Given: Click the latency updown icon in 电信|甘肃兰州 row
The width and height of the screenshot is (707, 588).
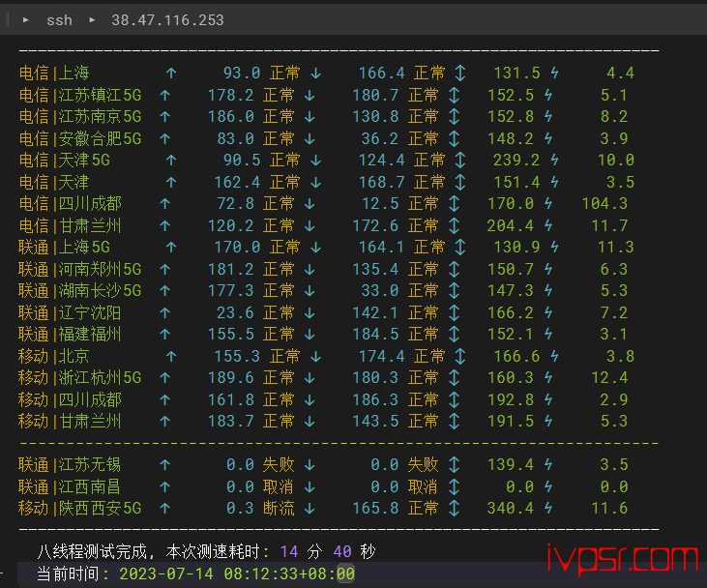Looking at the screenshot, I should [x=454, y=225].
